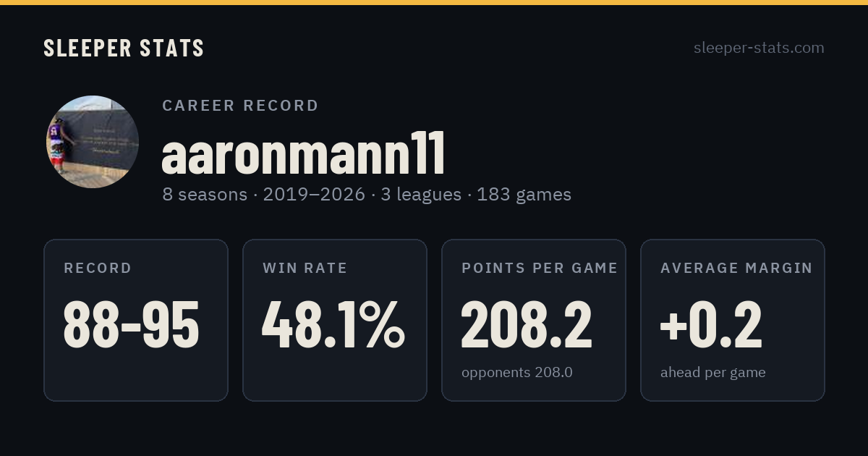Click the Career Record label

tap(240, 106)
